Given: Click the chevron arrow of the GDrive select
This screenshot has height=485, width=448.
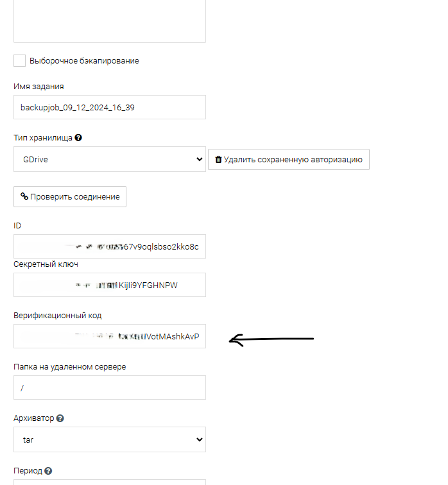Looking at the screenshot, I should (199, 160).
